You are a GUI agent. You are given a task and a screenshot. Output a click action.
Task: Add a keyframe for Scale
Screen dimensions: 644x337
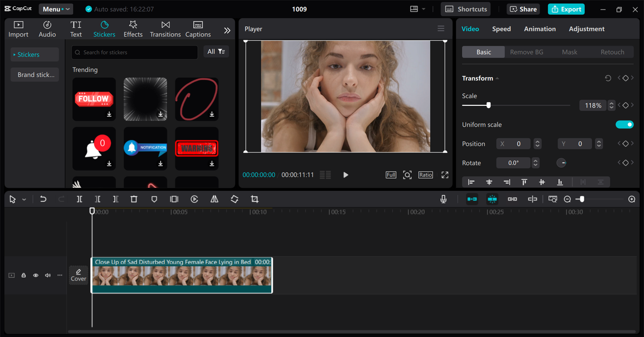625,105
